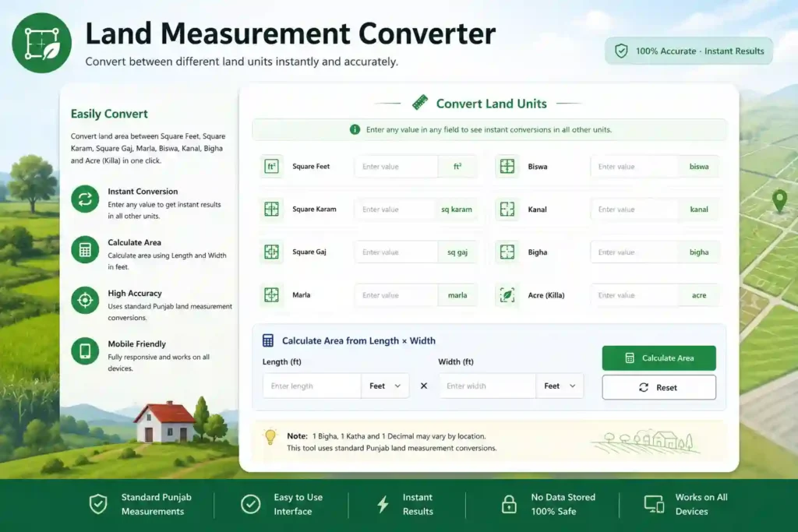The width and height of the screenshot is (798, 532).
Task: Click the map pin icon on the field
Action: coord(779,200)
